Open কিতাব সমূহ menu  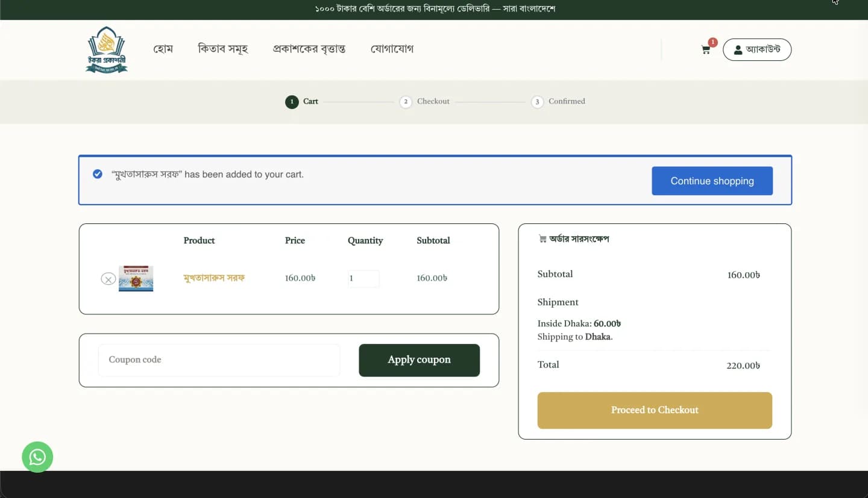pyautogui.click(x=223, y=49)
